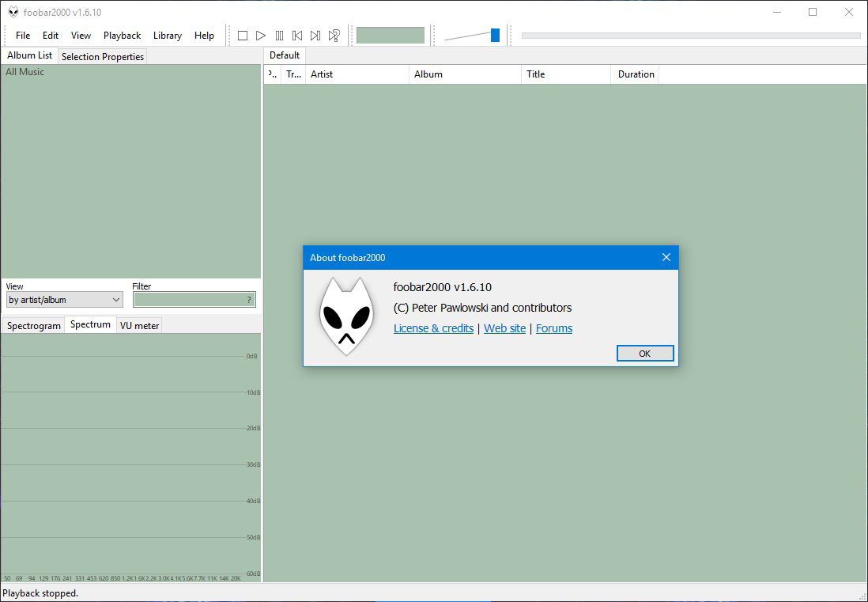Click the album list Filter field

point(194,300)
